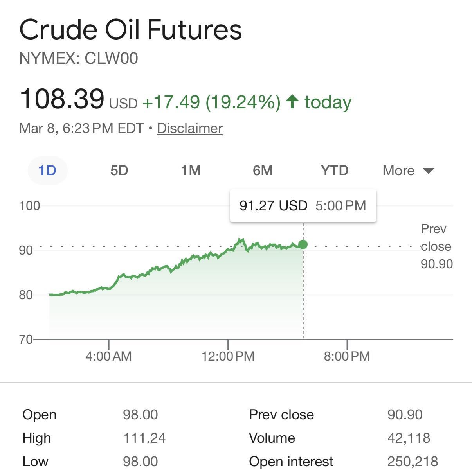This screenshot has height=476, width=472.
Task: Show the 6M price chart
Action: (263, 171)
